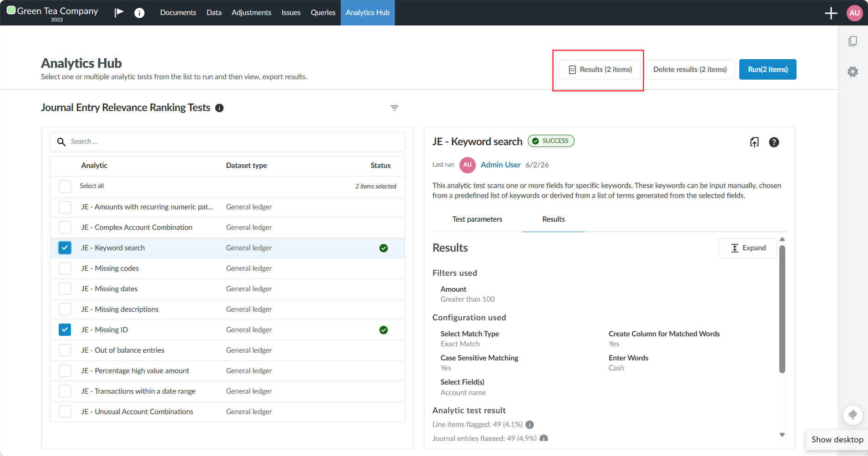Open the Adjustments menu
868x456 pixels.
pyautogui.click(x=251, y=13)
